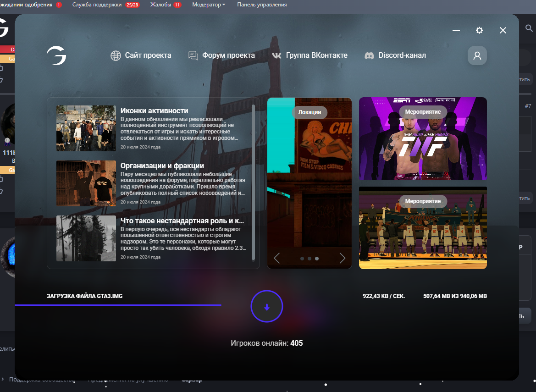Click the VK logo icon

click(x=276, y=55)
